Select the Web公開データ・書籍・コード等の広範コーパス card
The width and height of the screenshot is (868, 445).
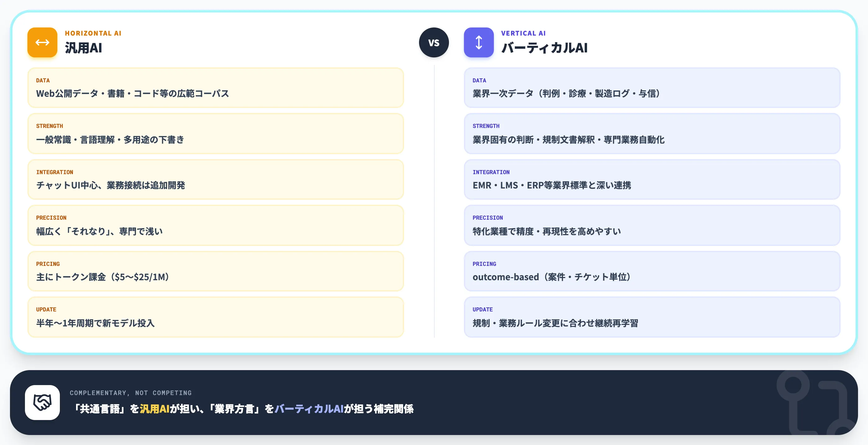pos(216,88)
